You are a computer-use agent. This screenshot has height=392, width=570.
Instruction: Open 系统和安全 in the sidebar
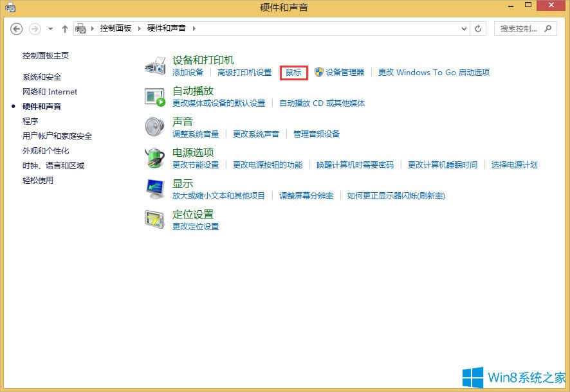coord(42,77)
